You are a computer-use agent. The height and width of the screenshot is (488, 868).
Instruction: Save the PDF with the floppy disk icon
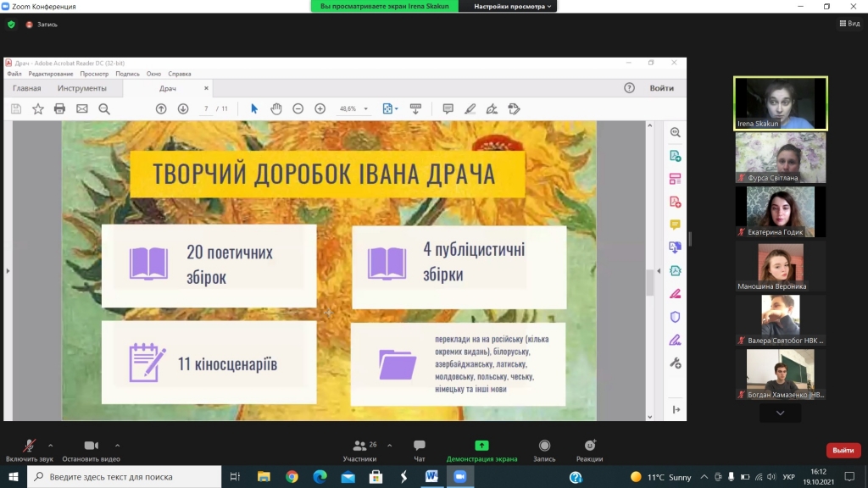(x=16, y=109)
